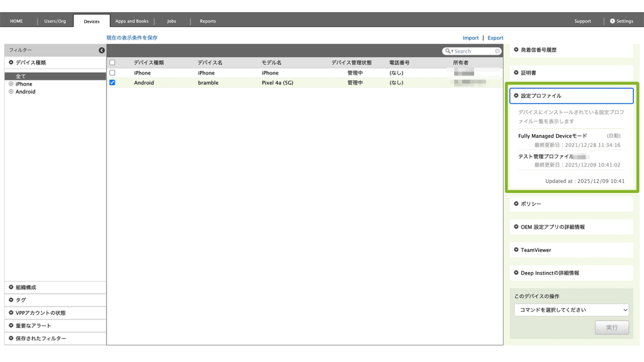
Task: Click into the Search input field
Action: 473,51
